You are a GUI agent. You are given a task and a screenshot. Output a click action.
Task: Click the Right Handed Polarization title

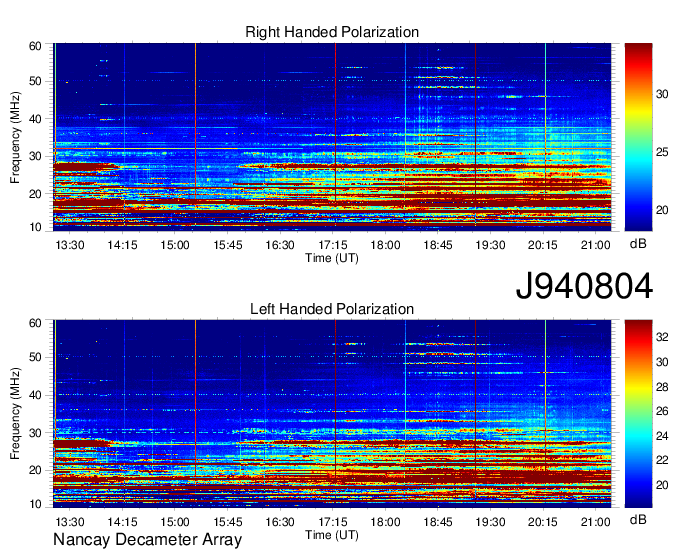[332, 32]
